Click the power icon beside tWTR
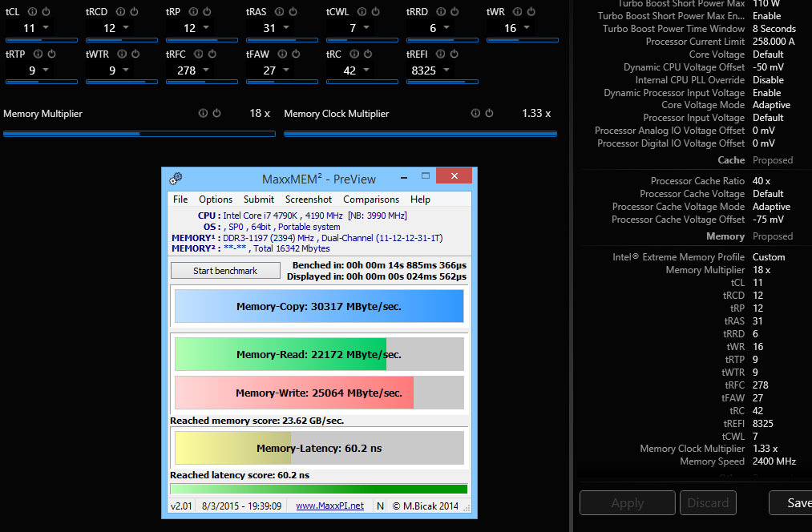 click(x=135, y=54)
